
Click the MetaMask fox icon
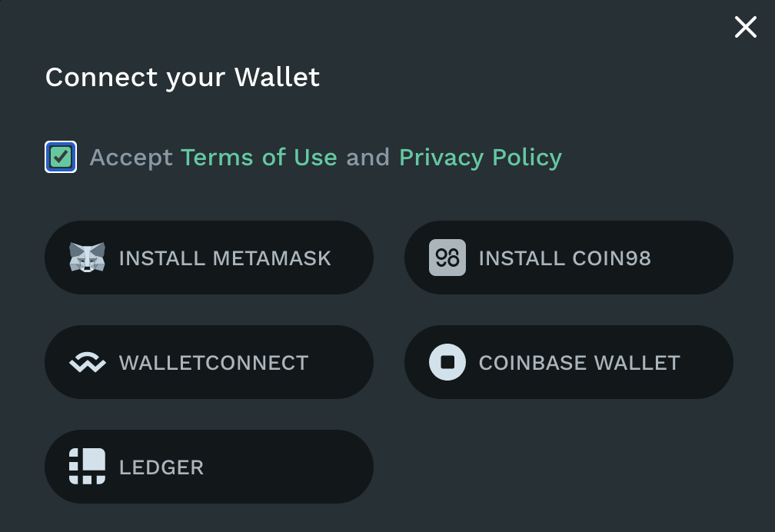[87, 258]
